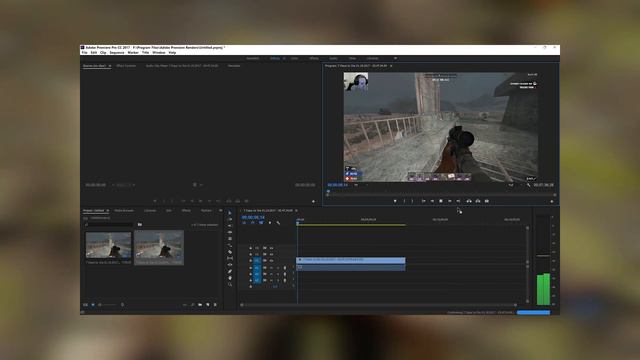Toggle V1 track output eye
Screen dimensions: 640x360
tap(271, 260)
